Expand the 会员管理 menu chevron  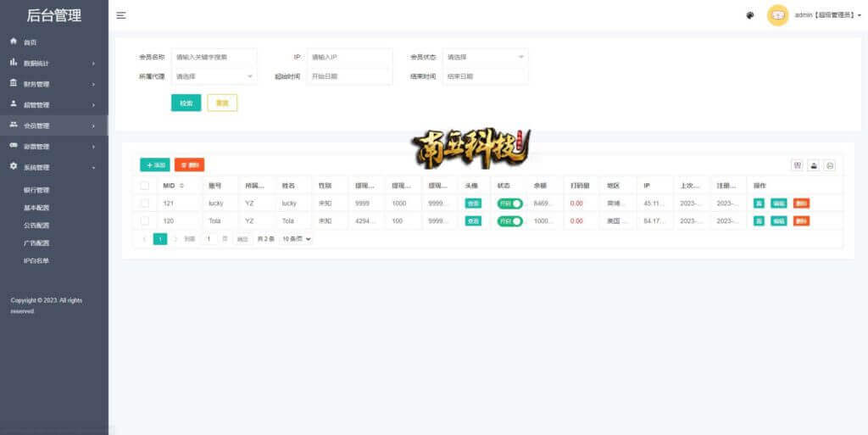[x=93, y=125]
